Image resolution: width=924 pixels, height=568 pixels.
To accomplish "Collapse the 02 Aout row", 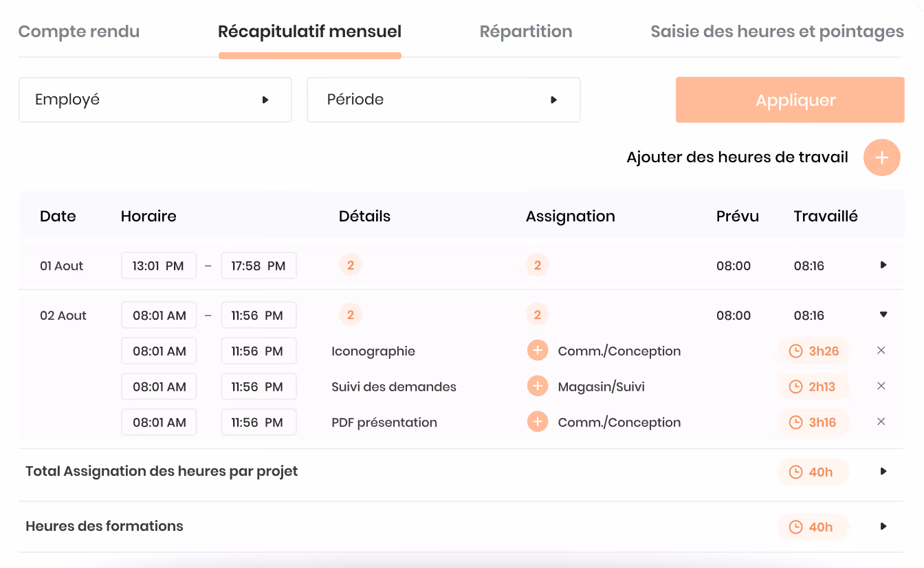I will [x=883, y=315].
